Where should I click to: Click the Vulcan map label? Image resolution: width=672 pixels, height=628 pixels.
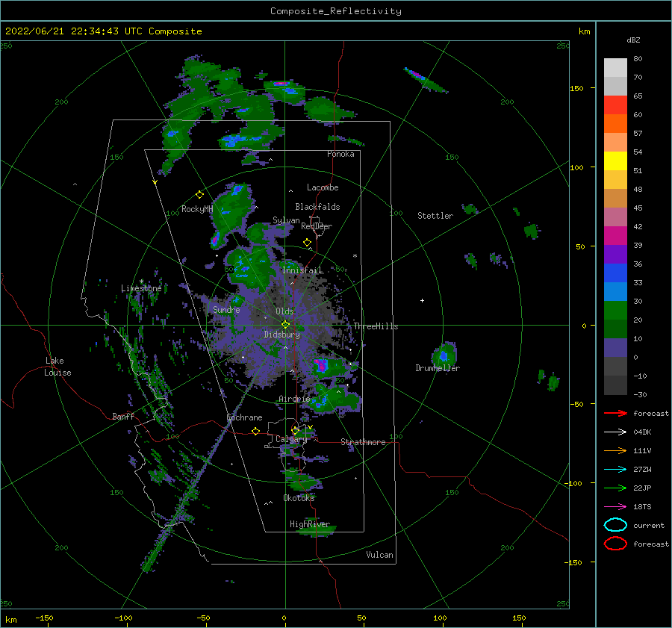[379, 555]
